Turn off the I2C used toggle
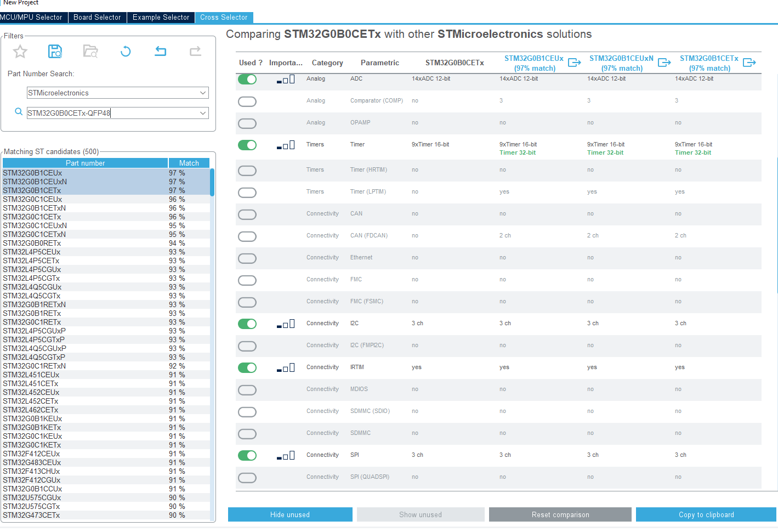778x532 pixels. tap(247, 324)
